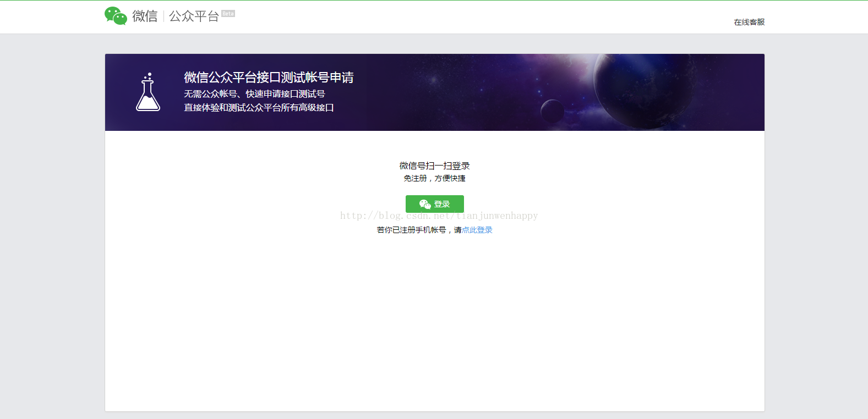Open the 点此登录 link
The height and width of the screenshot is (419, 868).
click(477, 230)
